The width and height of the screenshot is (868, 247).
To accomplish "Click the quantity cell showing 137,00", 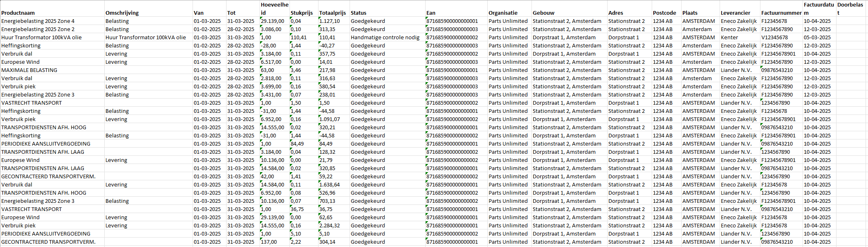I will click(269, 242).
